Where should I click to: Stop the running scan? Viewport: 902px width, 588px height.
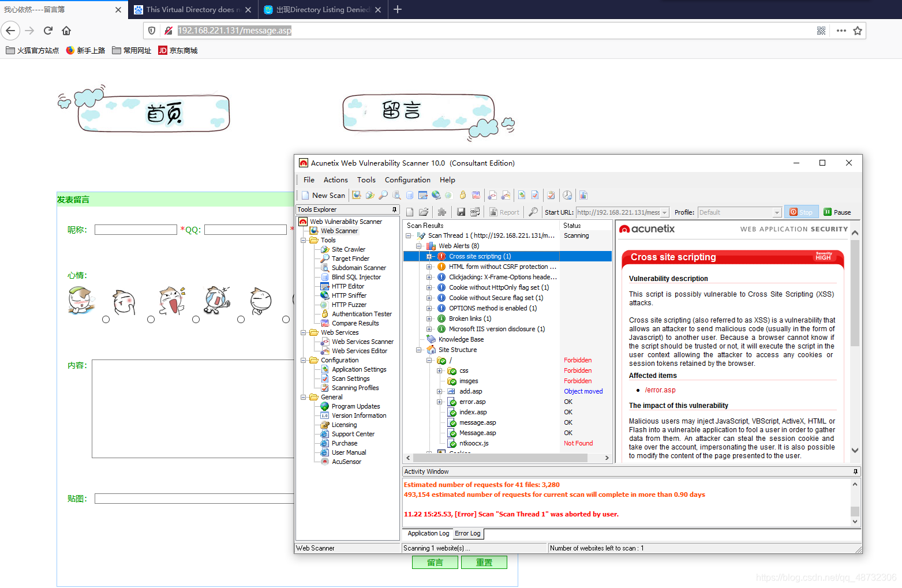pos(801,212)
